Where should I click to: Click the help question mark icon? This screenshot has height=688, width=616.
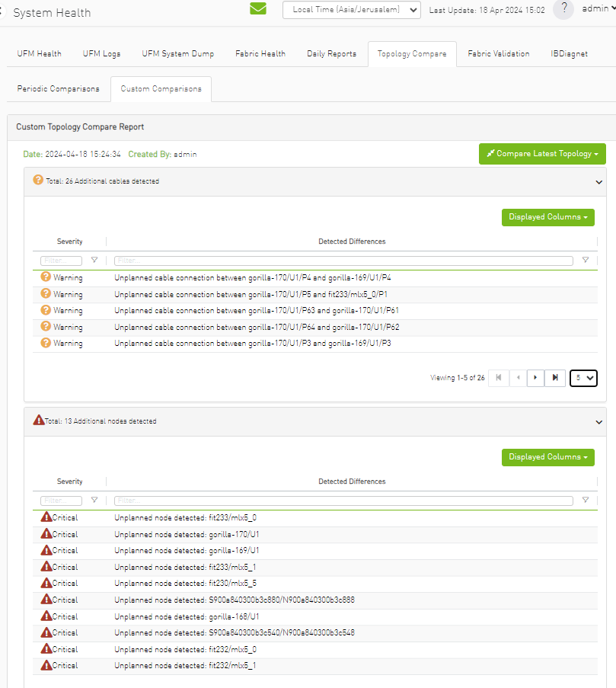(563, 9)
